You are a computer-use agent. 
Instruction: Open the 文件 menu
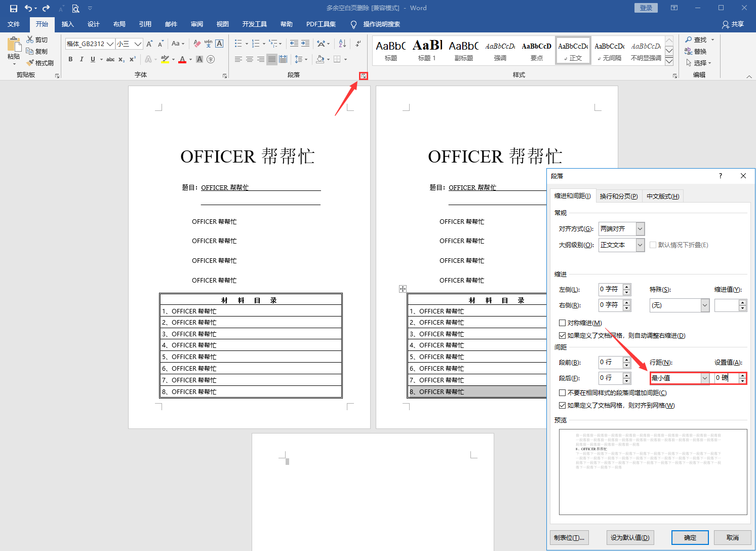[x=14, y=24]
